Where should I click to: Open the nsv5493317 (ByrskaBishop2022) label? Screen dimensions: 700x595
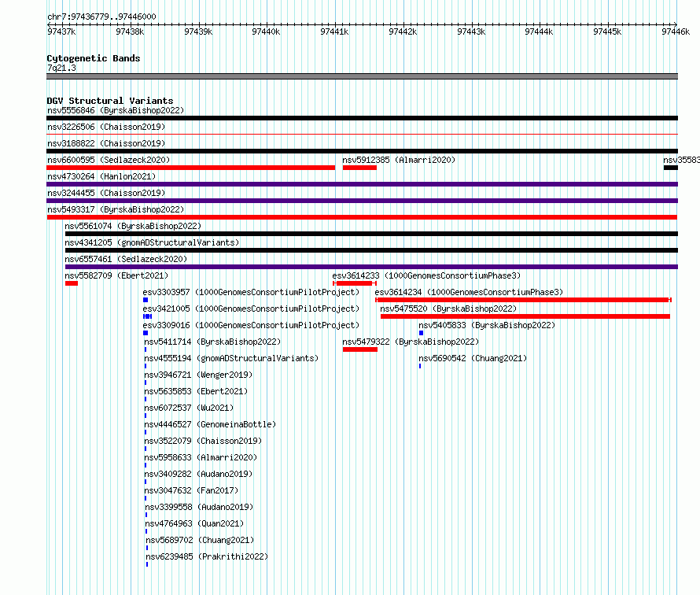[x=116, y=209]
